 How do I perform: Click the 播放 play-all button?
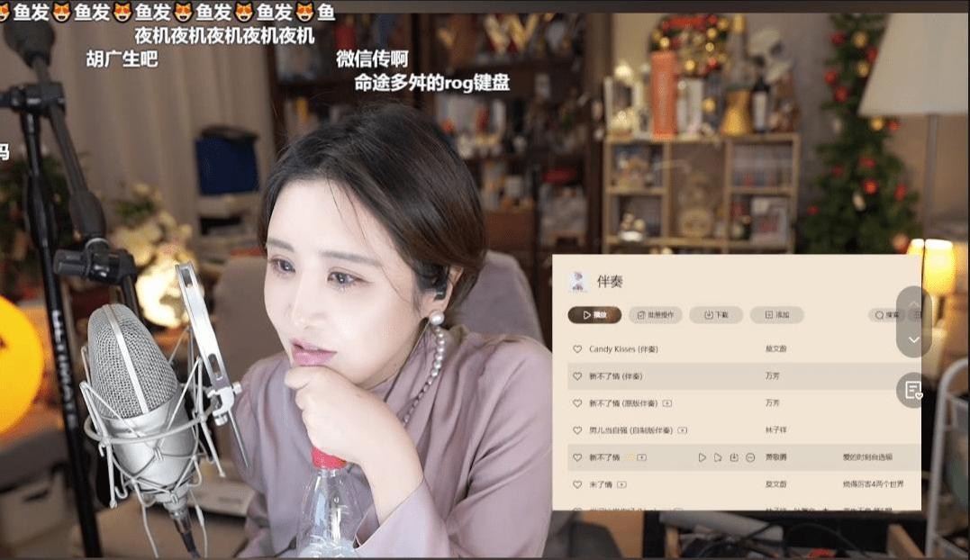594,315
